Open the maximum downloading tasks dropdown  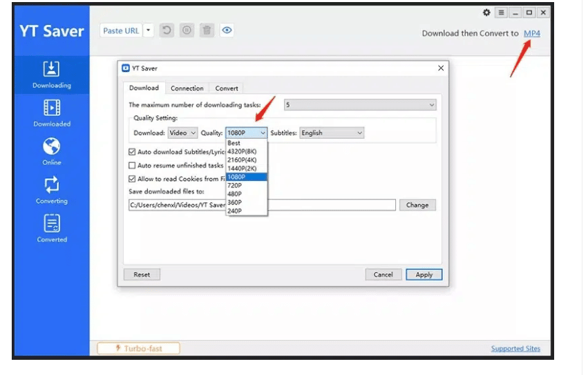360,105
